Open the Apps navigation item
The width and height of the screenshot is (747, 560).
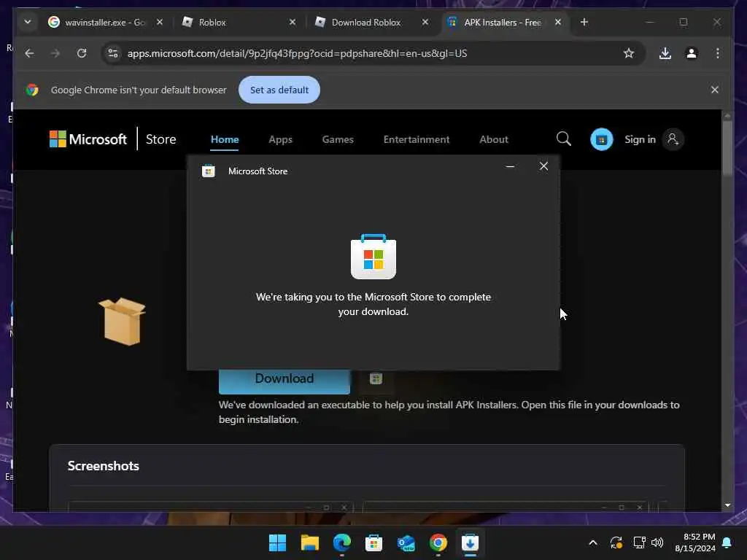(x=280, y=139)
